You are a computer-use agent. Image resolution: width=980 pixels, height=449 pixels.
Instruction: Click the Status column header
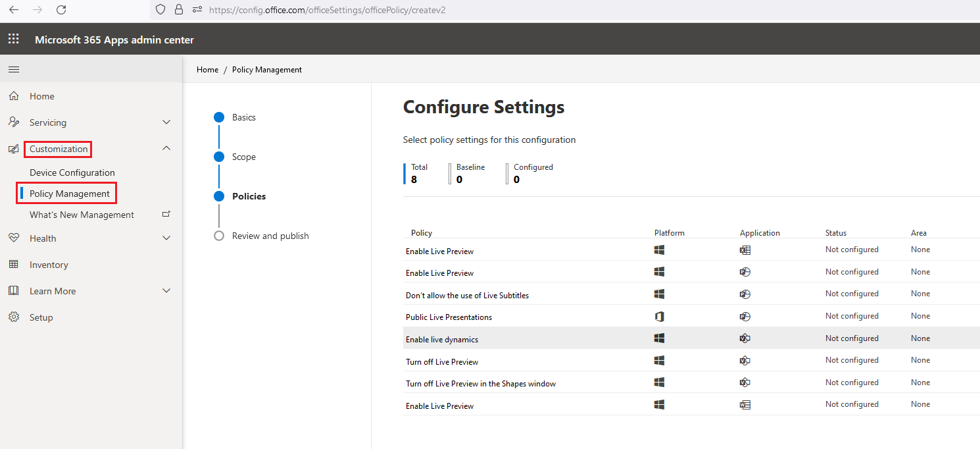(x=836, y=233)
